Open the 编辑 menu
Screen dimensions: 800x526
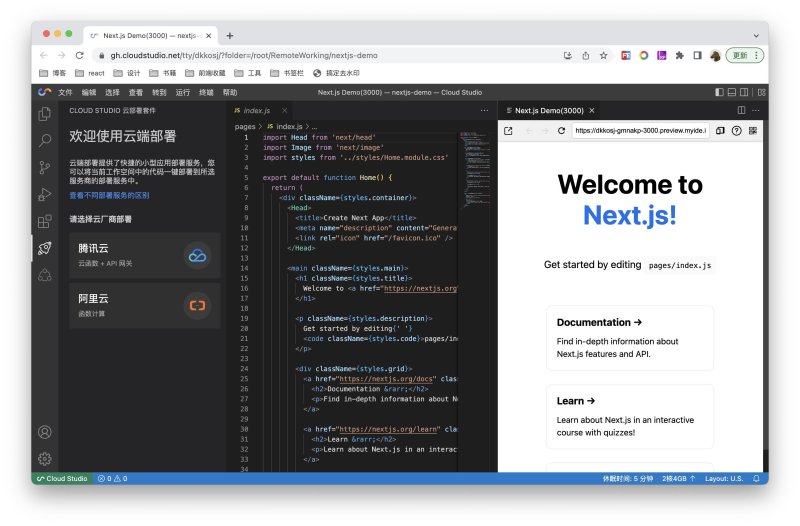coord(89,92)
